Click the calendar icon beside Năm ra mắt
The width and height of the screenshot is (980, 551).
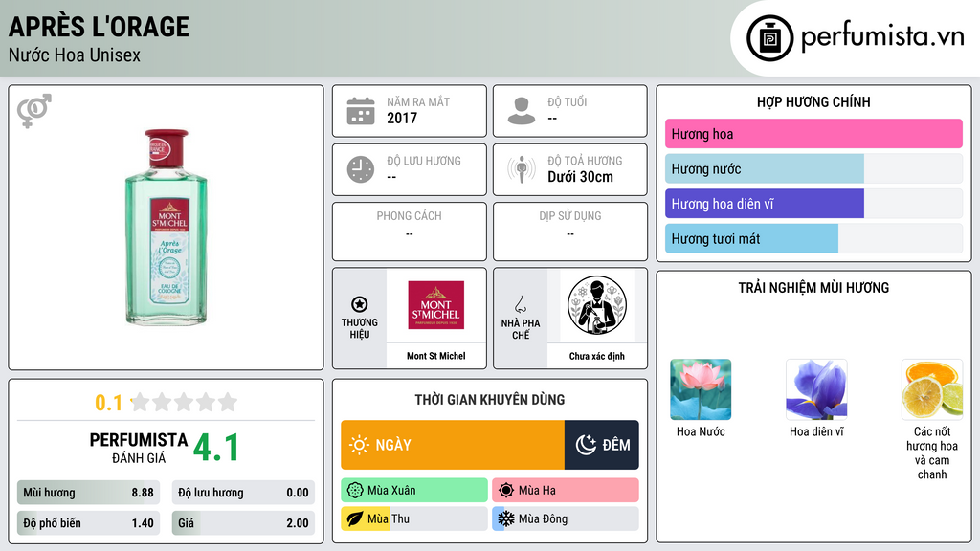[361, 111]
